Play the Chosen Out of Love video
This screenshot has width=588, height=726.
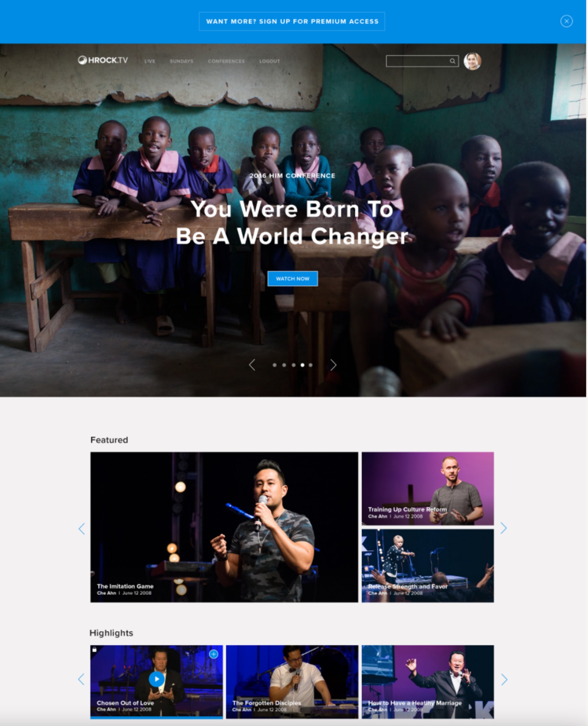(x=157, y=679)
